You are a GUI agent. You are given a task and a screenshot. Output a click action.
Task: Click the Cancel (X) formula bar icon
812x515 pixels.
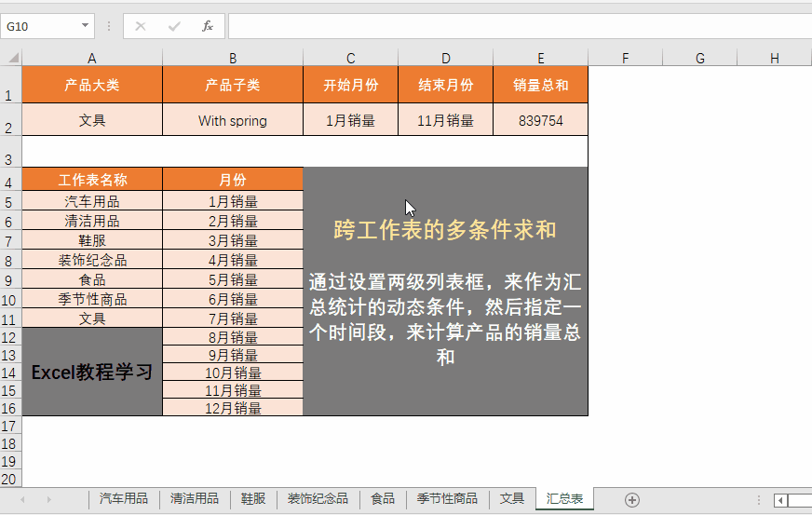tap(141, 26)
